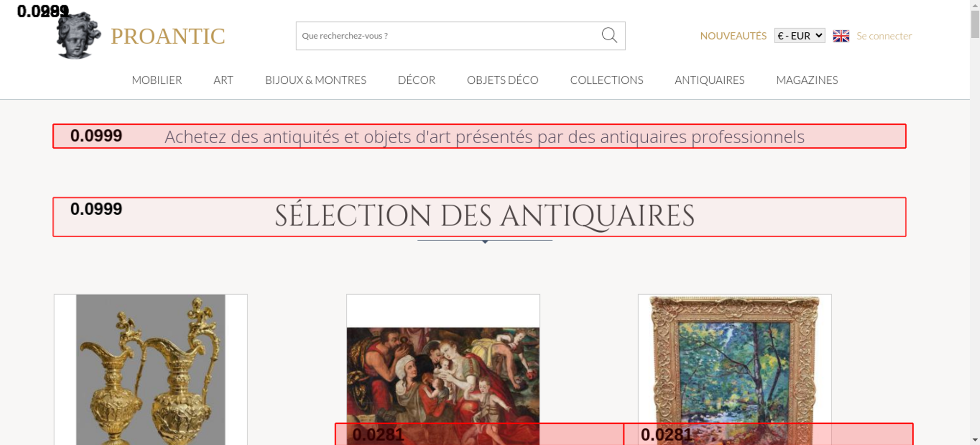Screen dimensions: 980x445
Task: Select Bijoux & Montres in navigation
Action: (x=316, y=80)
